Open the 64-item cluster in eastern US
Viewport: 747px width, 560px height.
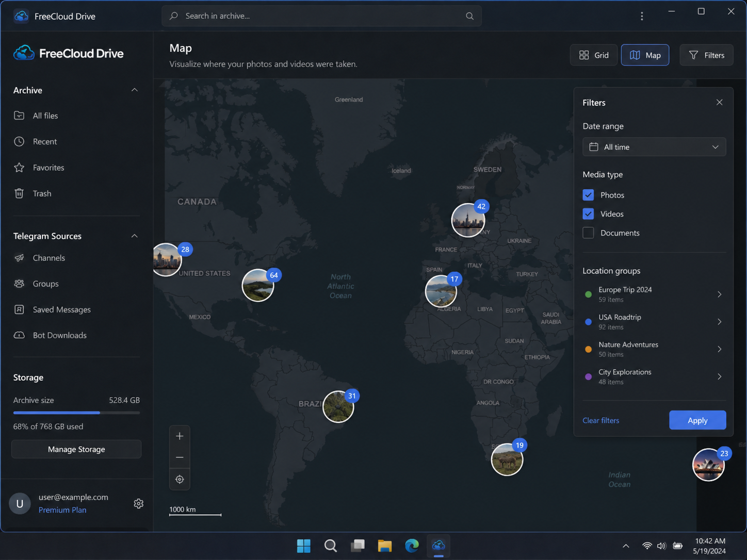click(x=258, y=285)
